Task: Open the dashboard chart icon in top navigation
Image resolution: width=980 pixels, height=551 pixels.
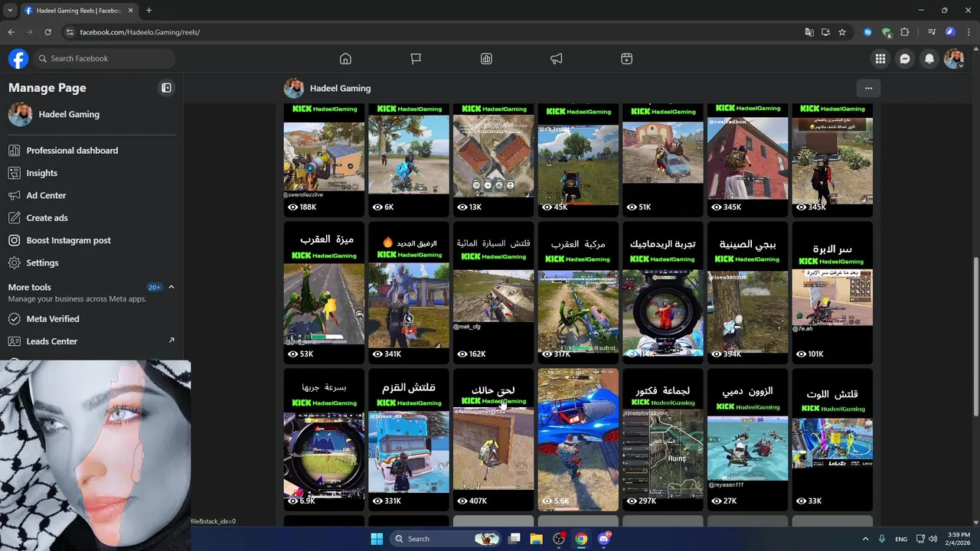Action: (486, 58)
